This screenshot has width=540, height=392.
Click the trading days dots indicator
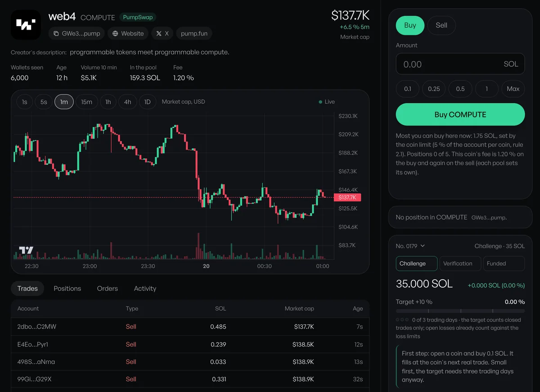(x=402, y=320)
